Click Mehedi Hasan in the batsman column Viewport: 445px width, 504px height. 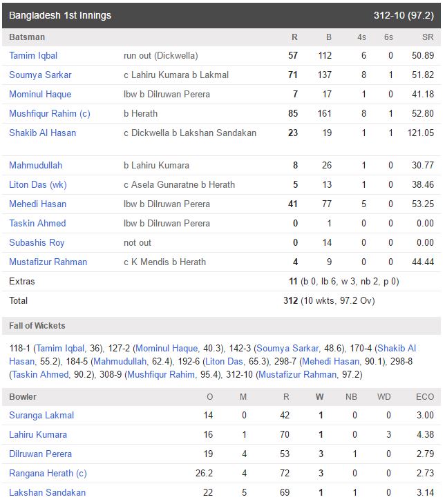tap(37, 204)
